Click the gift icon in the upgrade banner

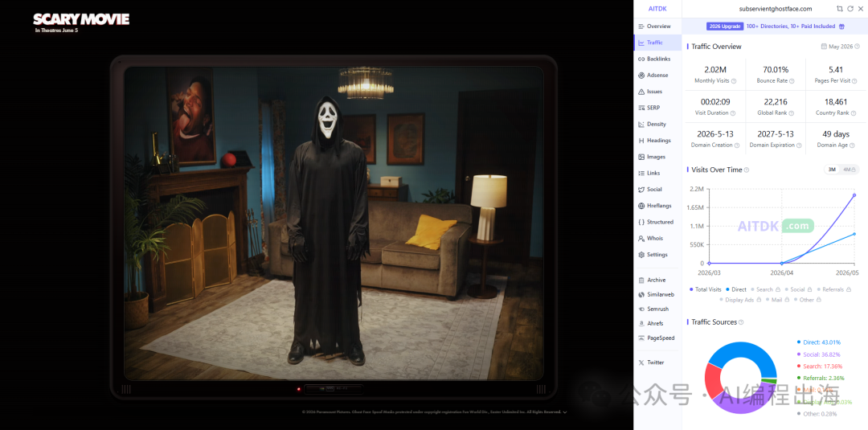tap(841, 26)
